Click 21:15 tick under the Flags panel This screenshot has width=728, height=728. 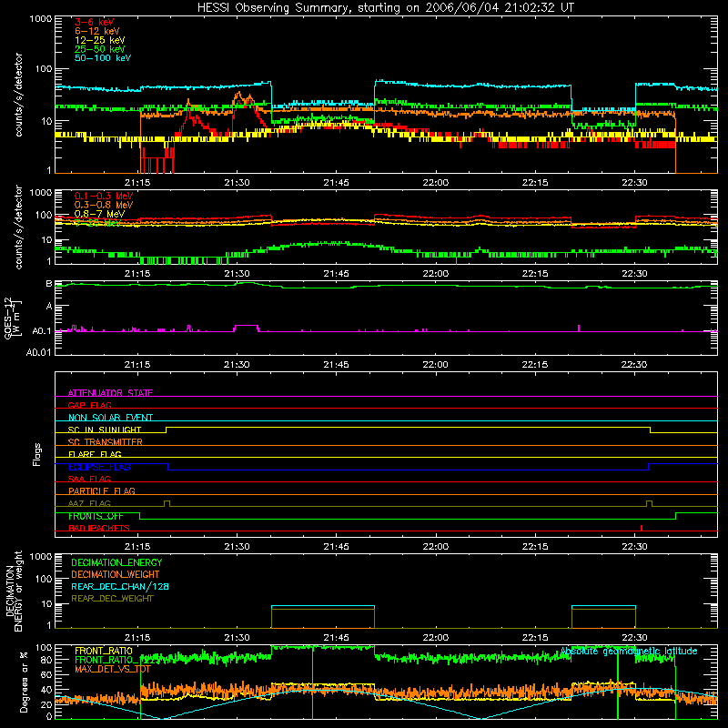point(137,546)
